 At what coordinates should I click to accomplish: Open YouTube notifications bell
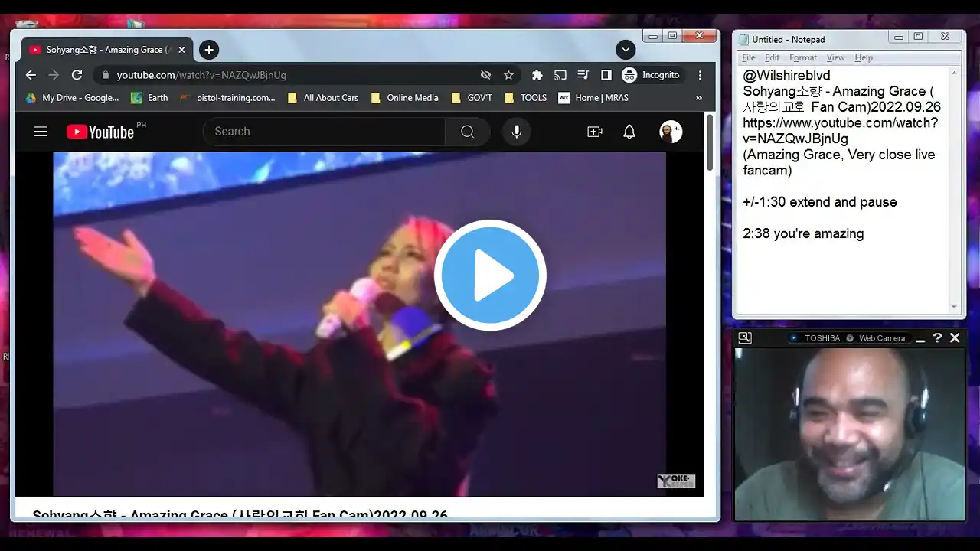tap(629, 132)
